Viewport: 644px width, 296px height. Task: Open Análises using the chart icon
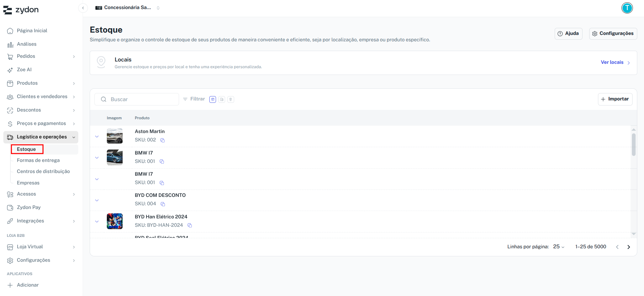click(x=10, y=44)
